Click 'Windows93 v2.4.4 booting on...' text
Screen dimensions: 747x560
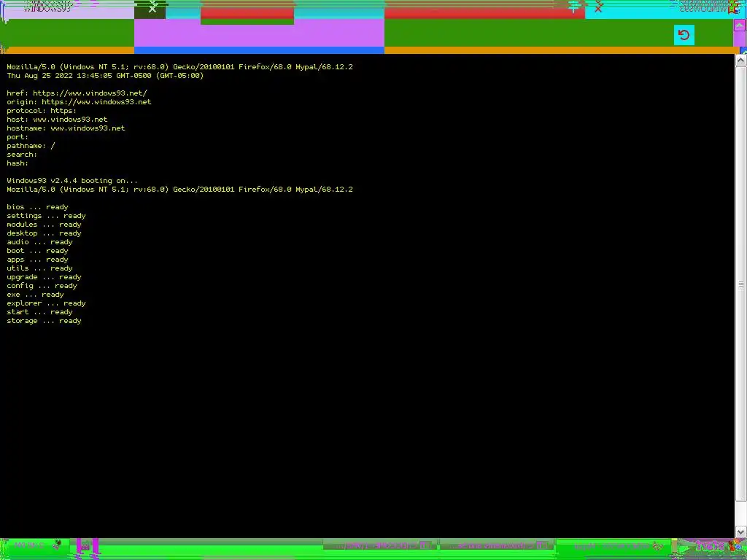pos(72,181)
